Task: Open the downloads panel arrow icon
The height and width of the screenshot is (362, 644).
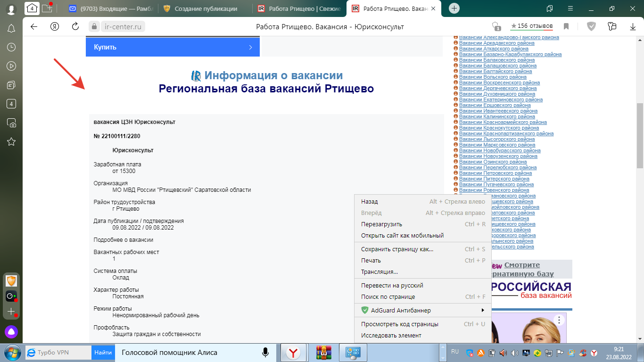Action: click(x=633, y=26)
